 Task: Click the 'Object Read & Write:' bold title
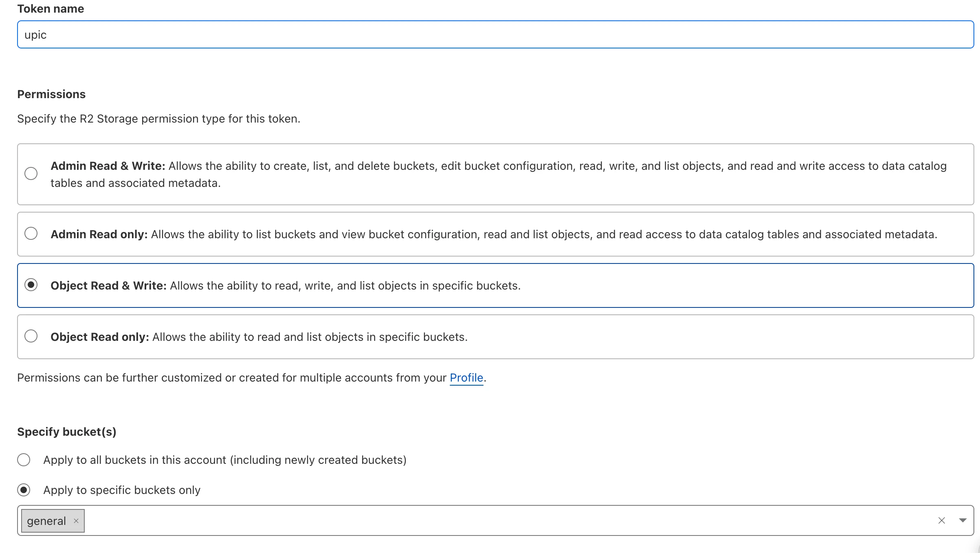(108, 285)
